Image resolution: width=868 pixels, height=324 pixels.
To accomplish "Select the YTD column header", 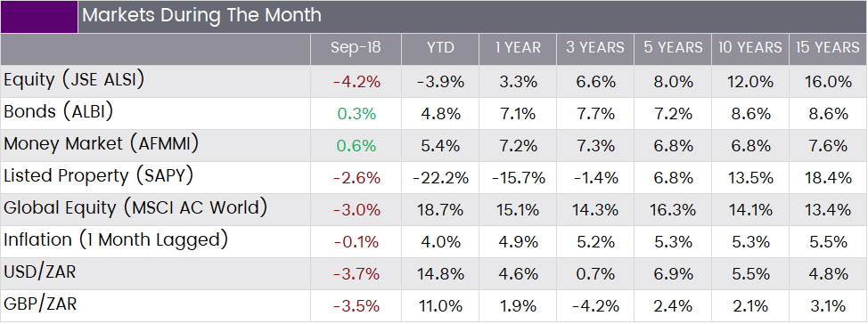I will click(x=440, y=49).
